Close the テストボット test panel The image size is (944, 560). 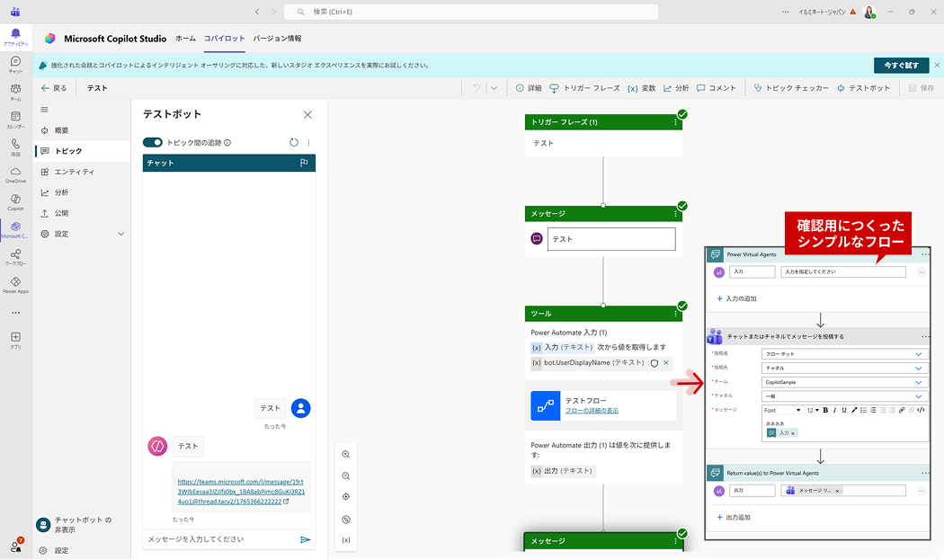click(307, 115)
